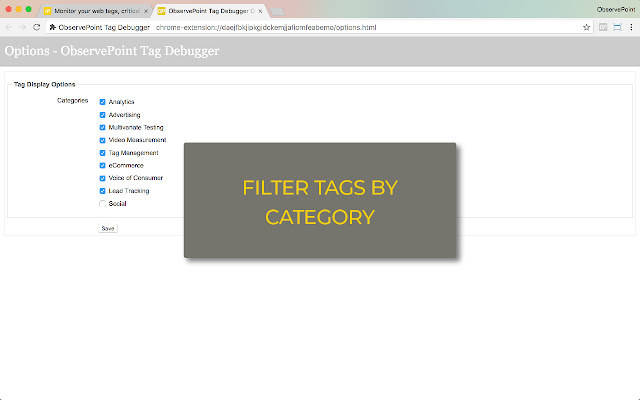Screen dimensions: 640x400
Task: Click the browser back arrow
Action: [9, 27]
